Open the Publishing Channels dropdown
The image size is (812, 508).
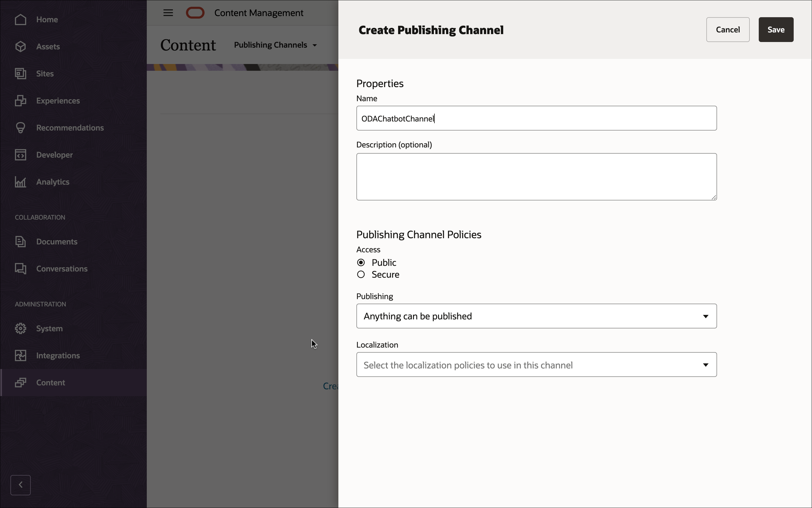pos(275,45)
